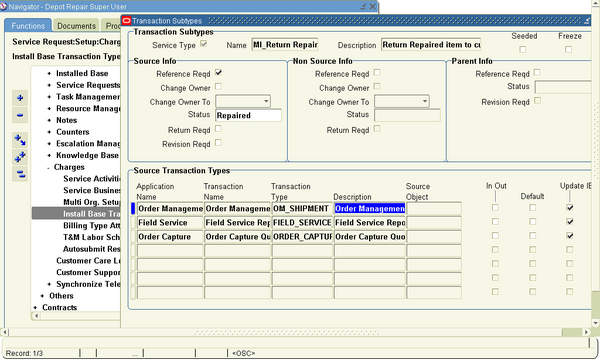Expand the Notes tree node

coord(49,121)
